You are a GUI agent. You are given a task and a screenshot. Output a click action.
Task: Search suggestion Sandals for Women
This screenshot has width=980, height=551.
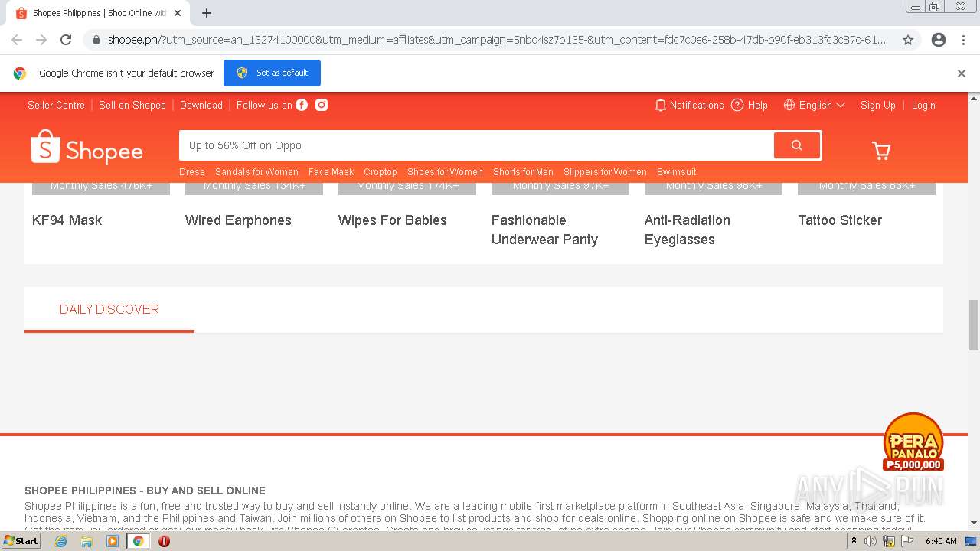[256, 171]
